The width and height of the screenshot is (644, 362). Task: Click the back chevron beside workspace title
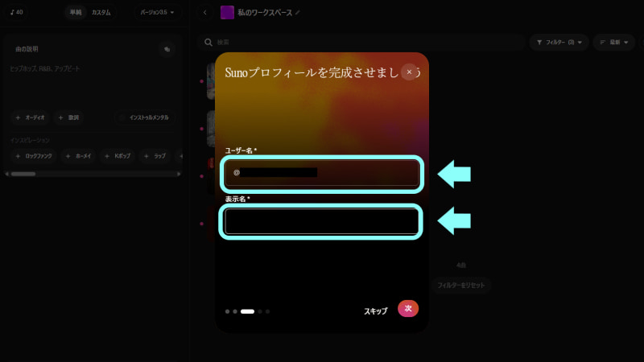pos(204,12)
